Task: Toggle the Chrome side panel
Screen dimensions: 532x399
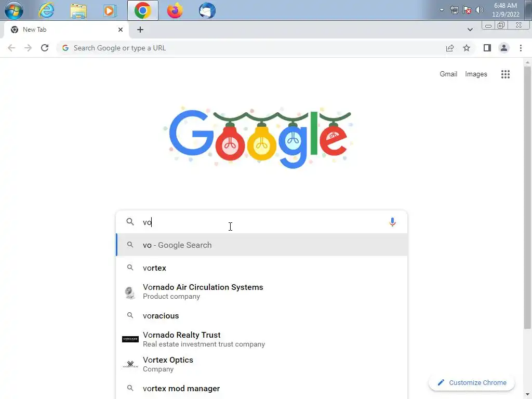Action: [487, 48]
